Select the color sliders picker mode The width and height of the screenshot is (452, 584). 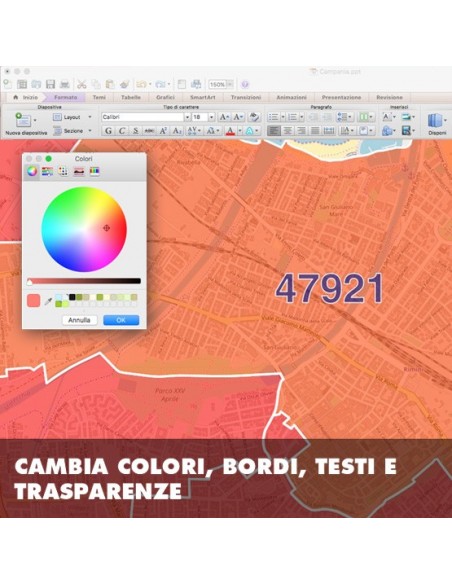click(x=48, y=171)
